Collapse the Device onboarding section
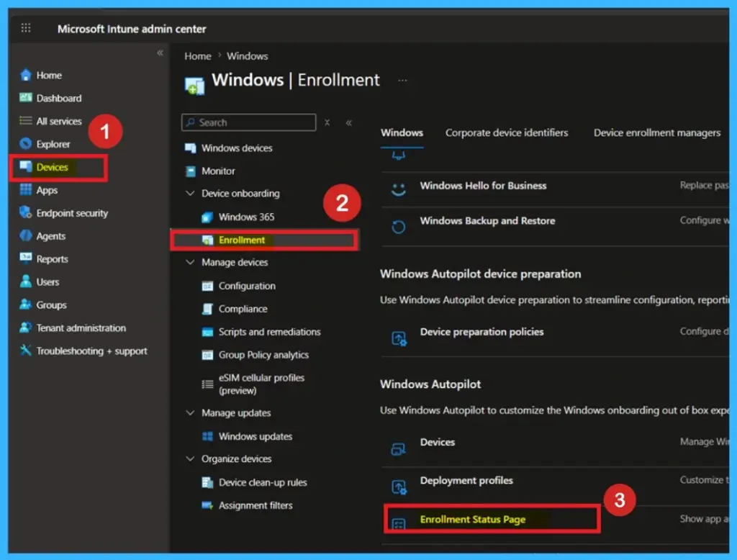Screen dimensions: 737x560 (x=190, y=193)
